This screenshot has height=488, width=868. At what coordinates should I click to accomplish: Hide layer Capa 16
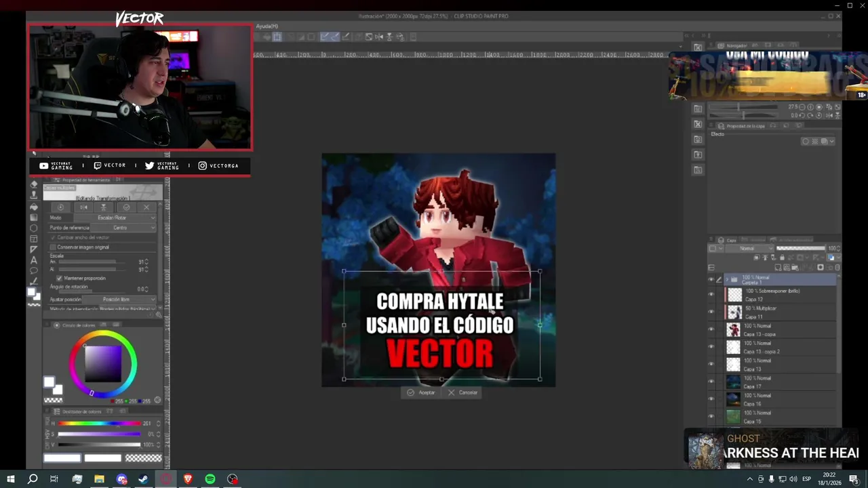(711, 399)
